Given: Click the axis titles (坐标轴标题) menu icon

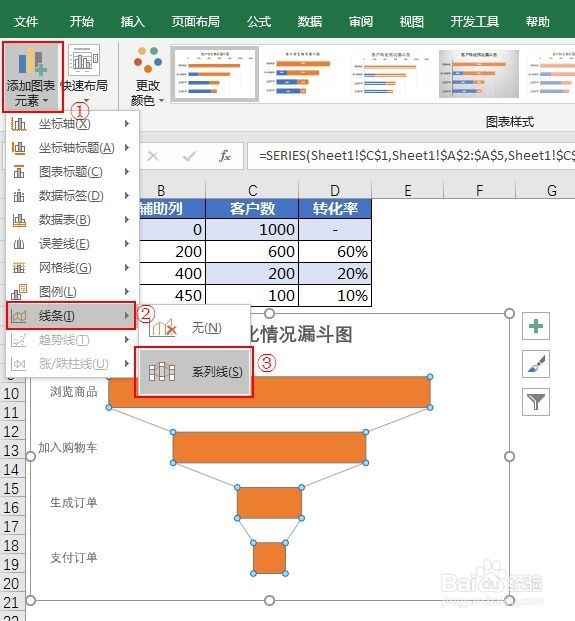Looking at the screenshot, I should coord(19,148).
